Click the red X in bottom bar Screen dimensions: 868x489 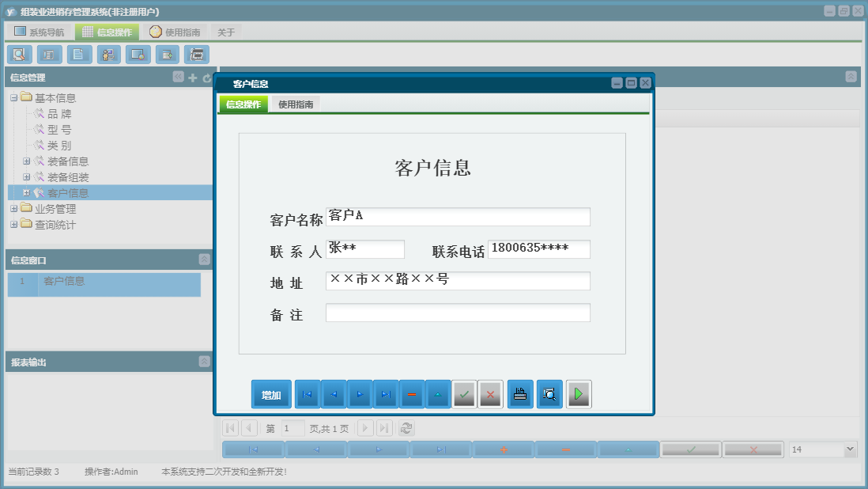(x=753, y=449)
